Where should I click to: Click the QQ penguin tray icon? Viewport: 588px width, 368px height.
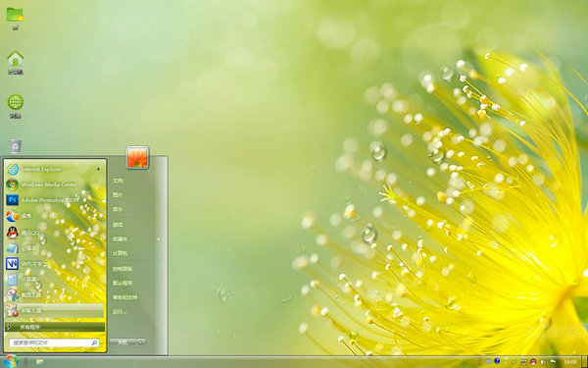[x=533, y=361]
